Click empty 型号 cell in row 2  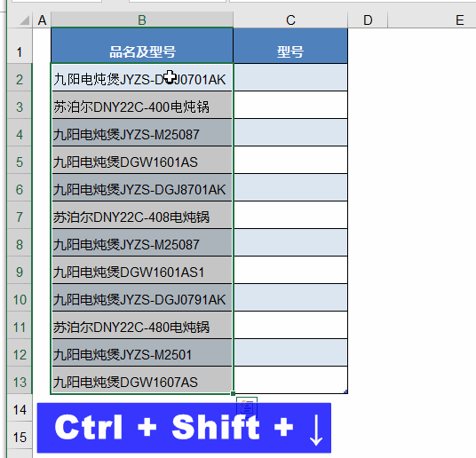click(x=290, y=77)
